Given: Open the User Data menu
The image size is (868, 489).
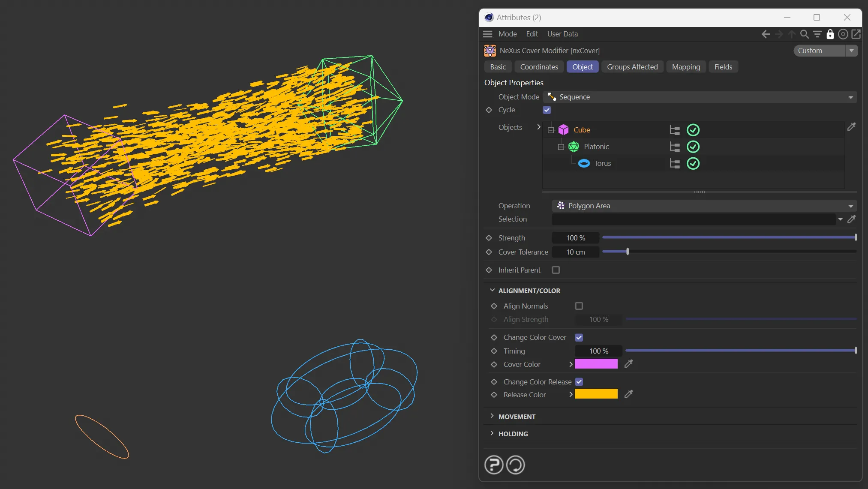Looking at the screenshot, I should pos(562,34).
